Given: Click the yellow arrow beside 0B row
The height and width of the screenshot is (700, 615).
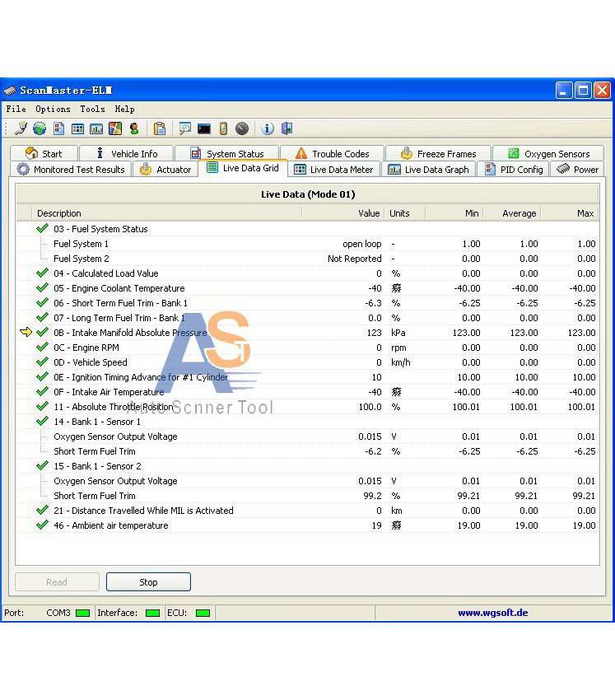Looking at the screenshot, I should [26, 332].
